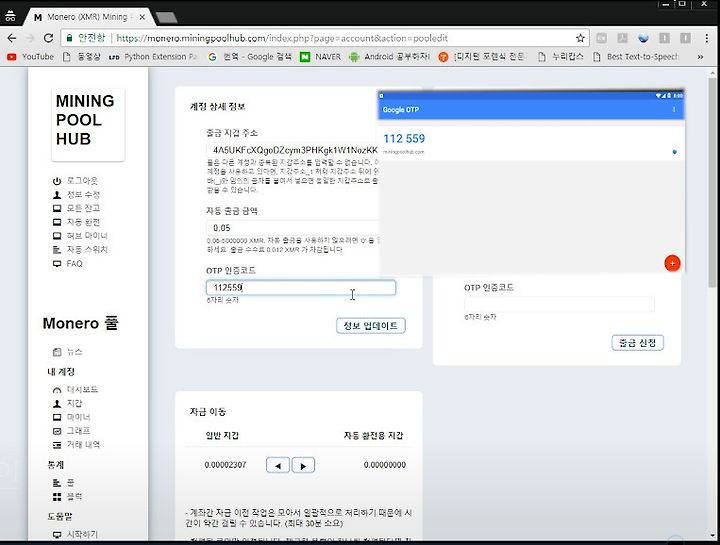Image resolution: width=720 pixels, height=545 pixels.
Task: Click the globe extension icon in toolbar
Action: (x=643, y=38)
